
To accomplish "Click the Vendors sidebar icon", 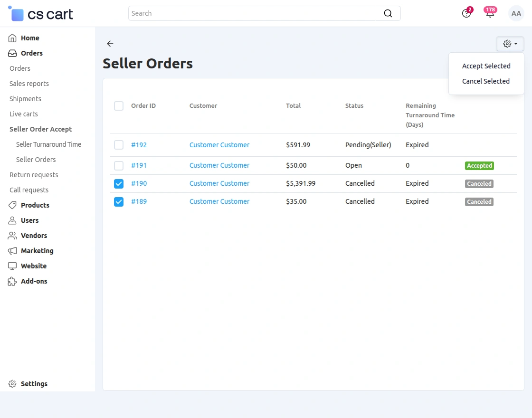I will (x=12, y=236).
